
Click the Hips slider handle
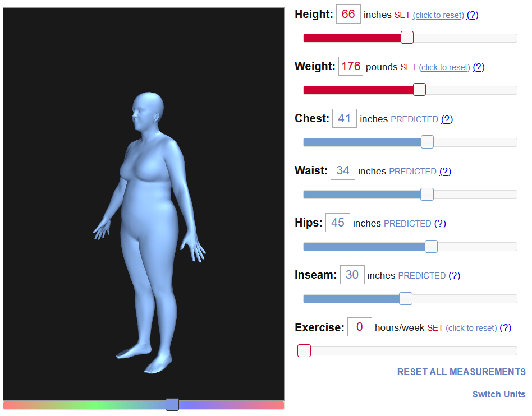pyautogui.click(x=431, y=246)
